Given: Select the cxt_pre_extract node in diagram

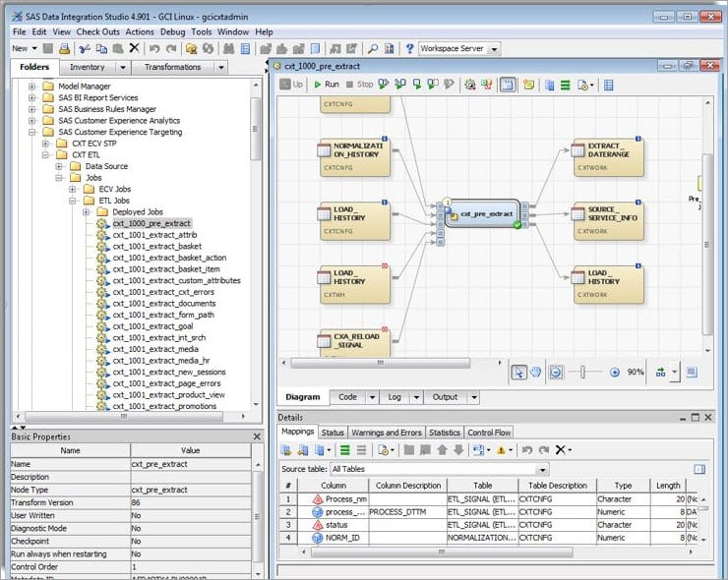Looking at the screenshot, I should click(x=482, y=214).
